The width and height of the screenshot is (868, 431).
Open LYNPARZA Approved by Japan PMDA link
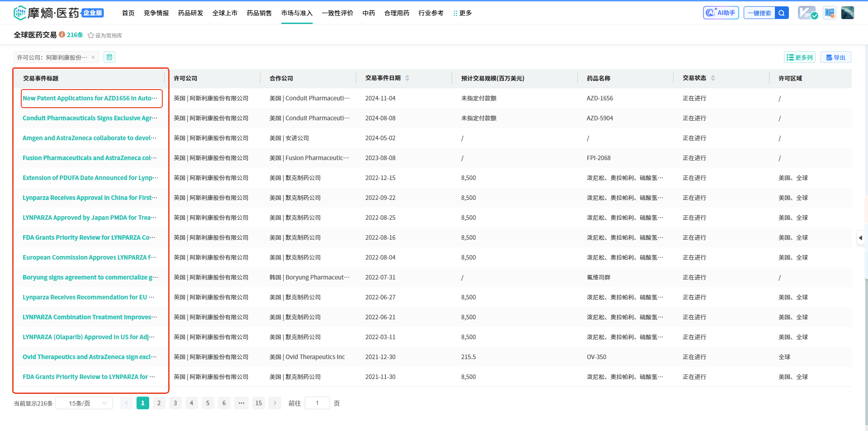pos(90,218)
